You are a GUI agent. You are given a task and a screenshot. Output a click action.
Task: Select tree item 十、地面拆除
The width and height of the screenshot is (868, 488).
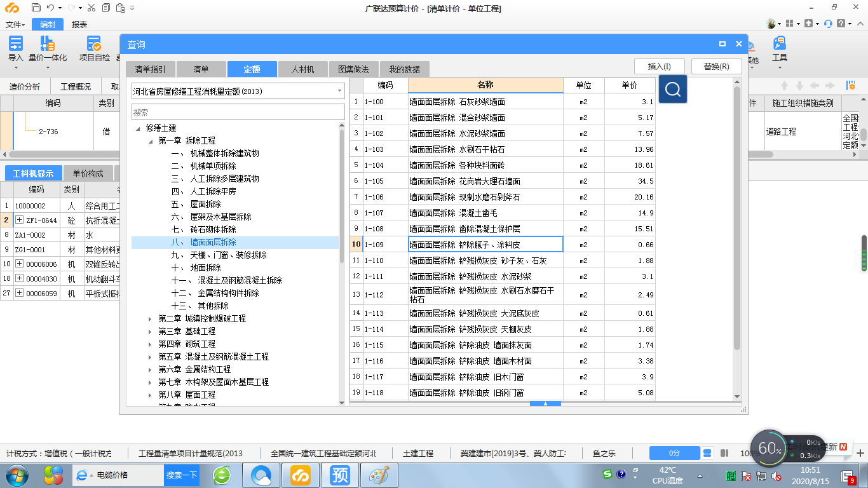pyautogui.click(x=196, y=268)
